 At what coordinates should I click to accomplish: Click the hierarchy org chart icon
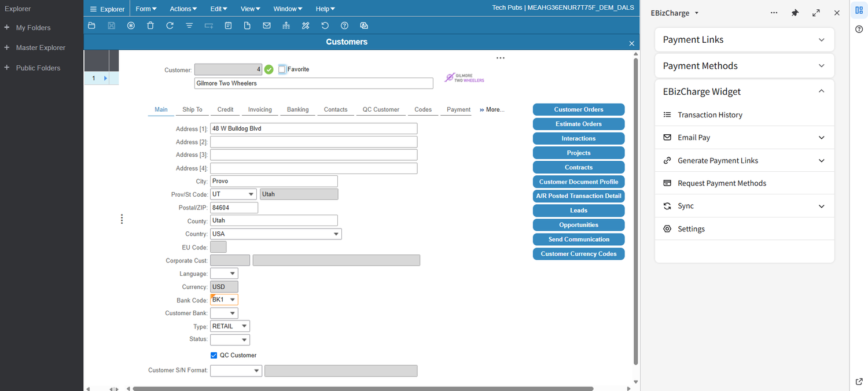click(286, 25)
